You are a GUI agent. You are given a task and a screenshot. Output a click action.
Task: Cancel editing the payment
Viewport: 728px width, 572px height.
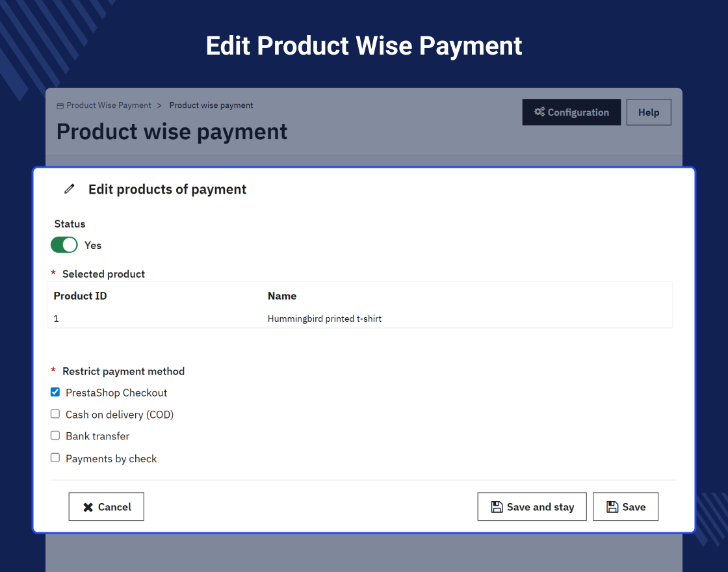[107, 506]
